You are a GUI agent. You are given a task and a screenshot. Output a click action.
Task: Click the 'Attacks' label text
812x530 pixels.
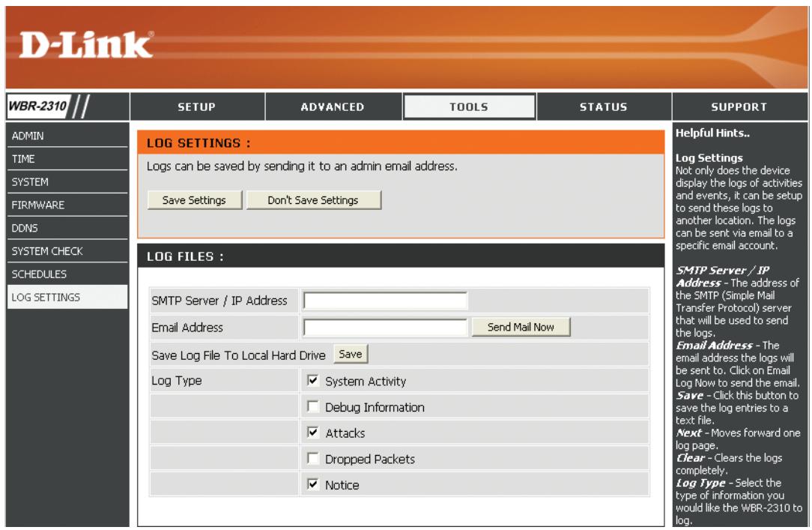tap(345, 433)
